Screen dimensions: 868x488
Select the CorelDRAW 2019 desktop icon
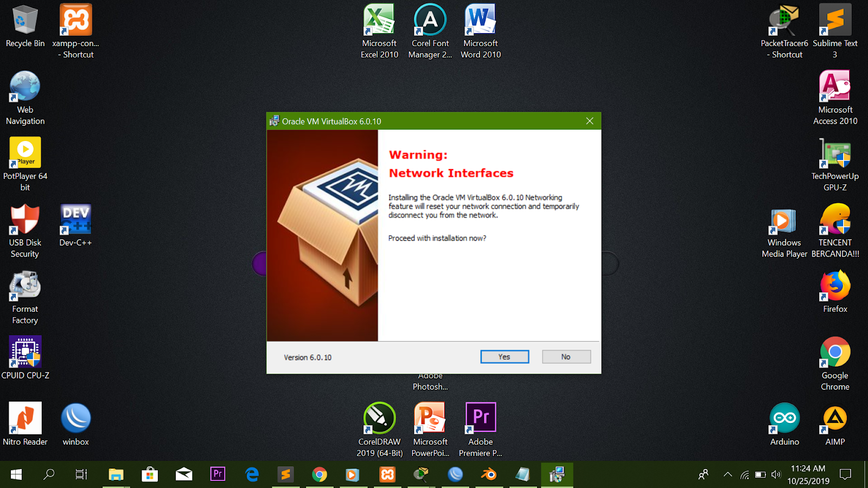(379, 430)
